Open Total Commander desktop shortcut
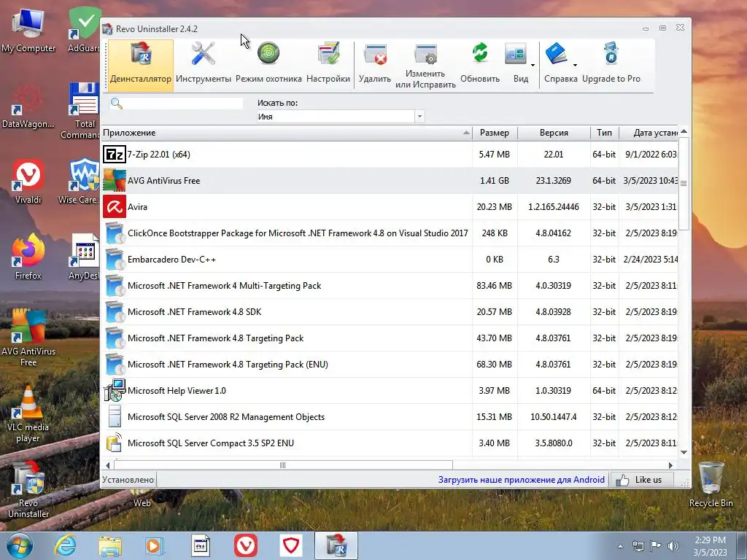Screen dimensions: 747x560 pyautogui.click(x=81, y=111)
